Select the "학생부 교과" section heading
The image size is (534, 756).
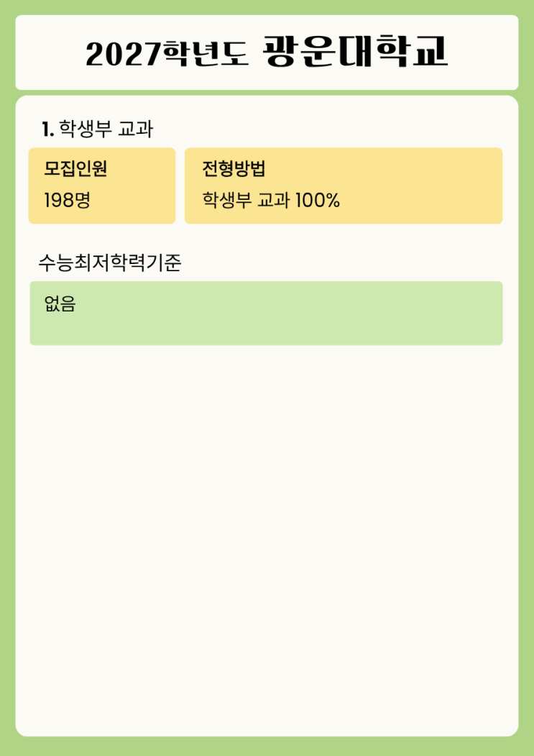tap(106, 129)
